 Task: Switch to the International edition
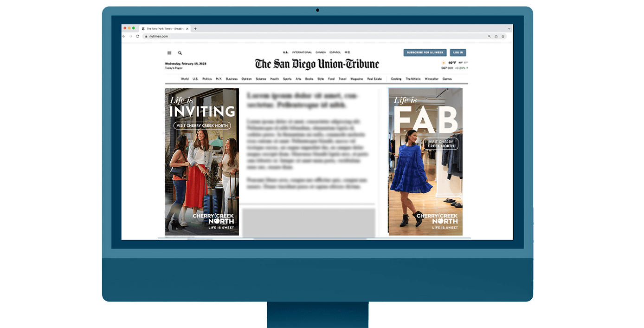click(302, 52)
